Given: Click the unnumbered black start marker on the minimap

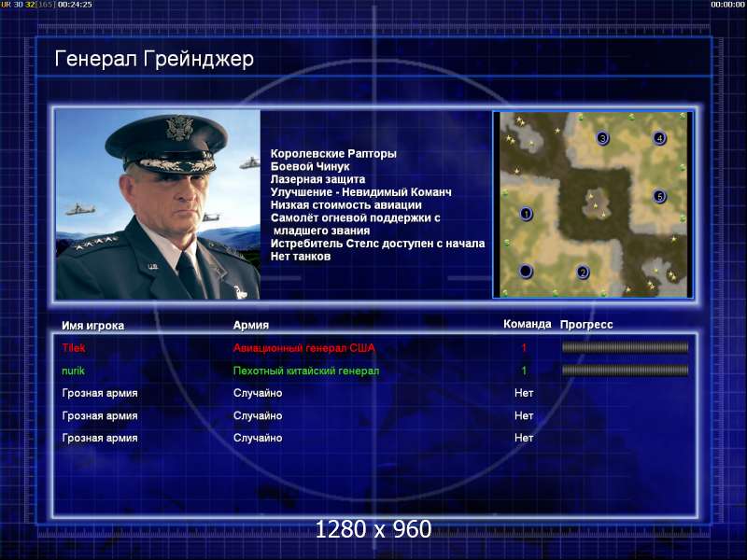Looking at the screenshot, I should pyautogui.click(x=526, y=271).
